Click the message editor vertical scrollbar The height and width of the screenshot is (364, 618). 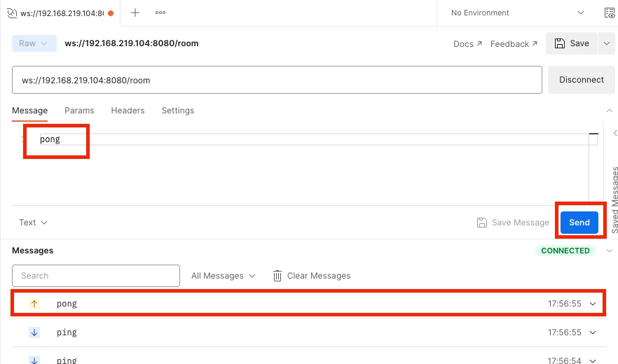coord(593,167)
